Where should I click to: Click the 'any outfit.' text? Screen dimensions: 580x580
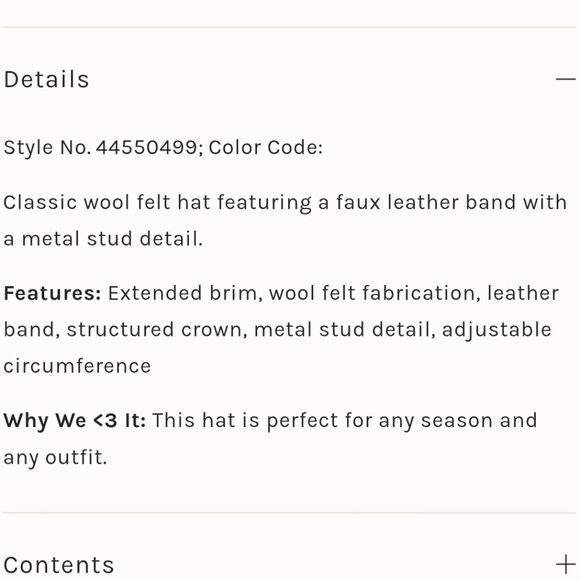click(55, 458)
